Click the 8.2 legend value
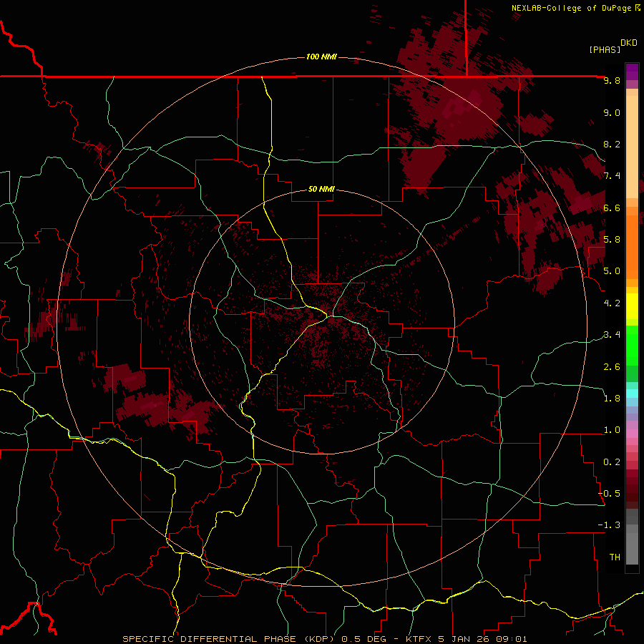Screen dimensions: 644x644 coord(612,144)
